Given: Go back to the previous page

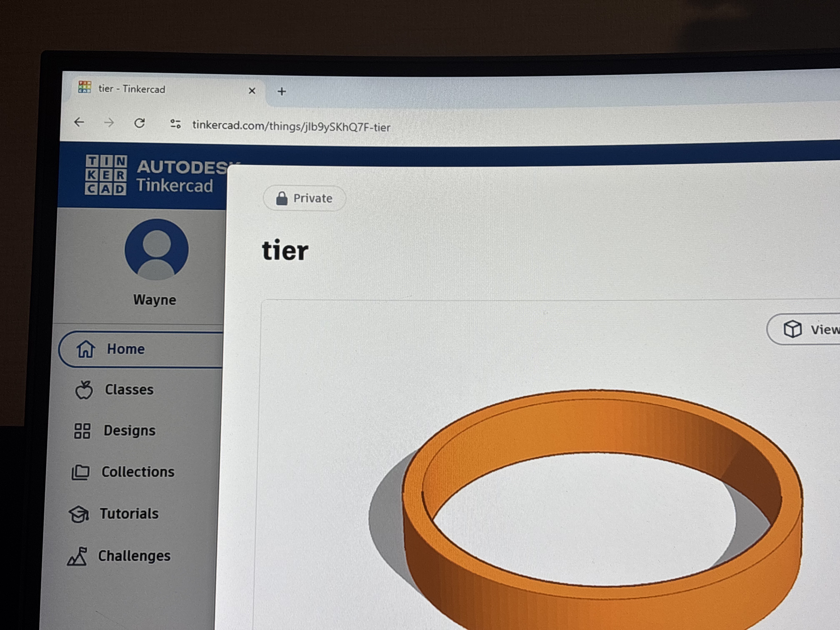Looking at the screenshot, I should pyautogui.click(x=79, y=122).
